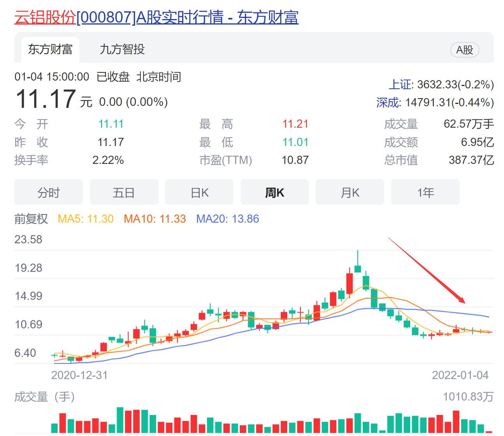Select the currently active 周K view
Viewport: 504px width, 436px height.
(x=275, y=192)
